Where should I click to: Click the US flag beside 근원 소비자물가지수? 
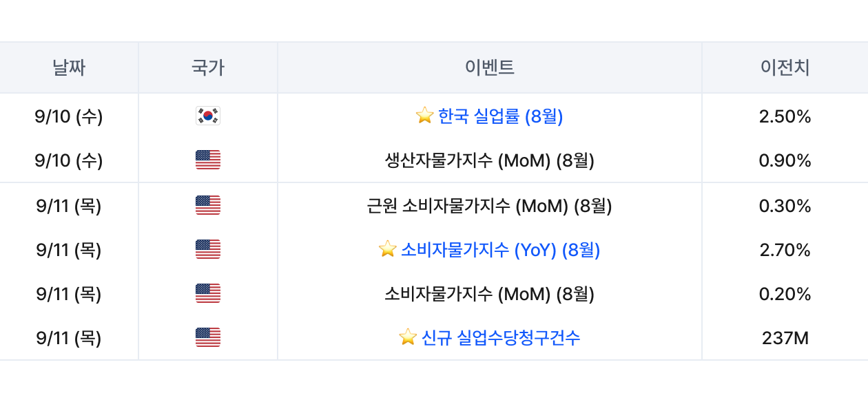point(208,205)
